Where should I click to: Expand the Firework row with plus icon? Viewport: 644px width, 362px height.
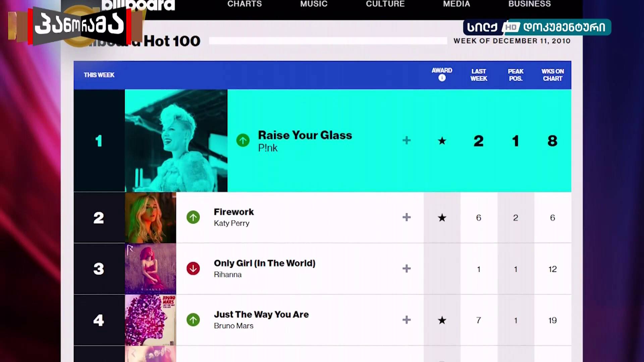click(x=407, y=217)
